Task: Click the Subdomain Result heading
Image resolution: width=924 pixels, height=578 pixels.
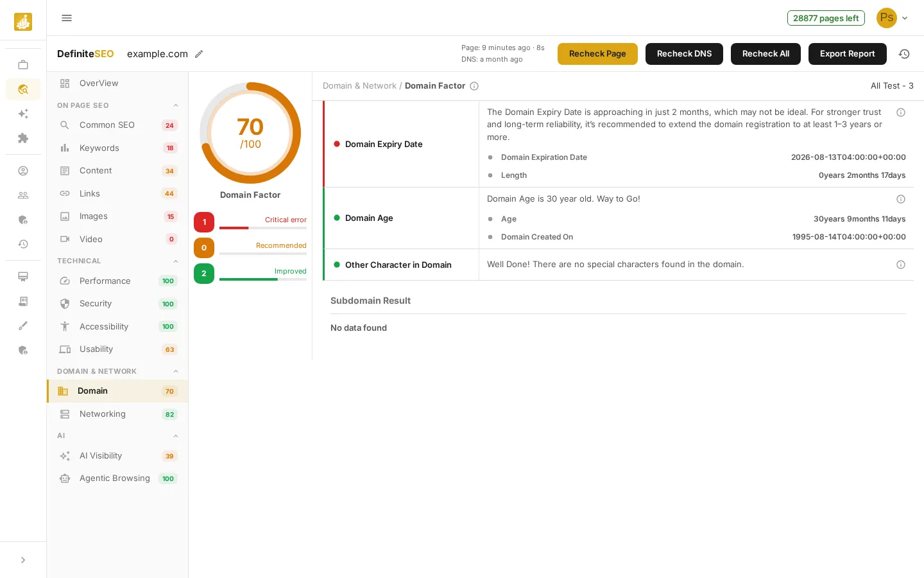Action: coord(370,301)
